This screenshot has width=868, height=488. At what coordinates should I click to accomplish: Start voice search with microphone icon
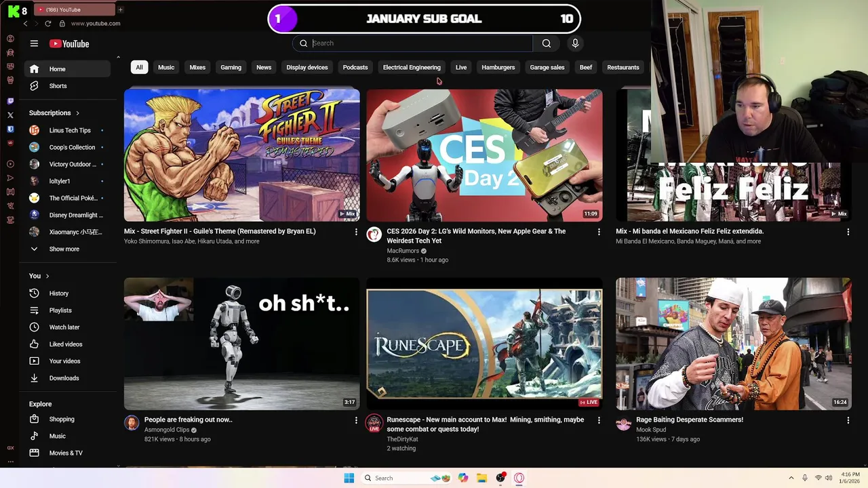pos(575,43)
